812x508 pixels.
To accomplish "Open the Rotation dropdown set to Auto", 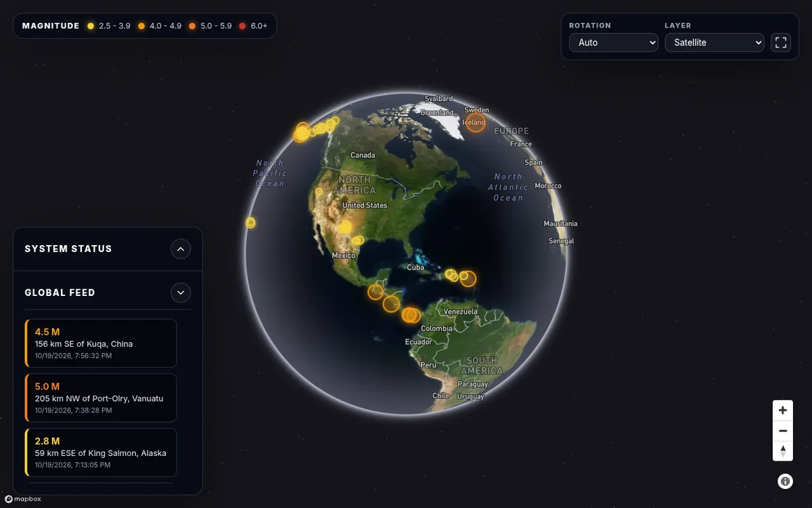I will tap(614, 43).
